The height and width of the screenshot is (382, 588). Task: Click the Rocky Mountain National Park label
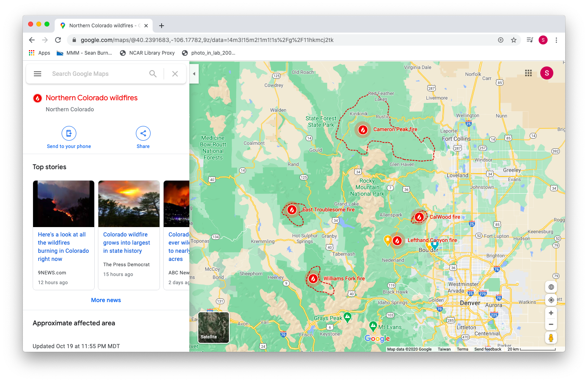point(367,187)
